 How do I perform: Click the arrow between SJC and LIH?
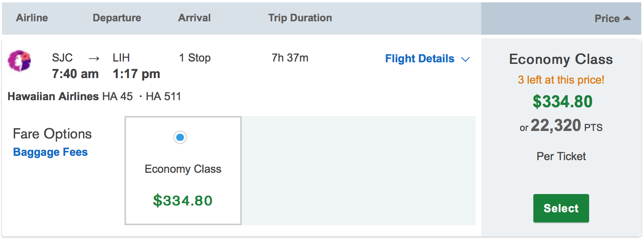click(94, 59)
